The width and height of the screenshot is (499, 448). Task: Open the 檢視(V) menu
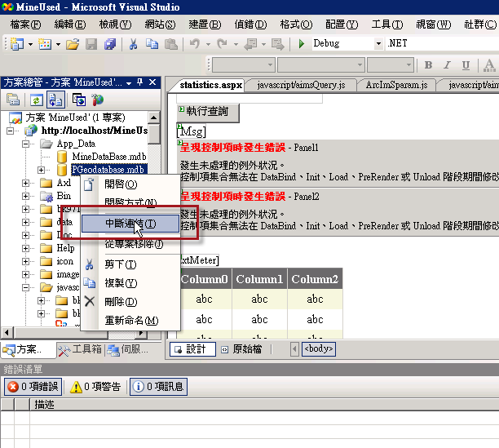click(115, 24)
